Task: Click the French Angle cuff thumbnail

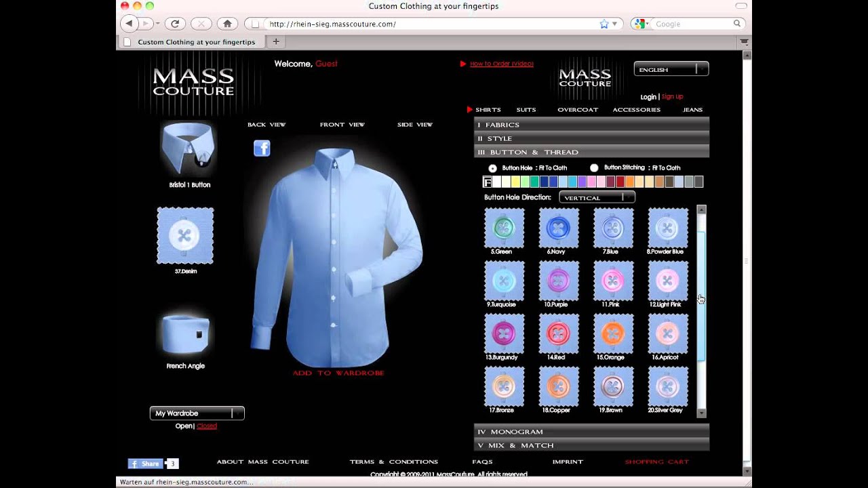Action: [x=186, y=333]
